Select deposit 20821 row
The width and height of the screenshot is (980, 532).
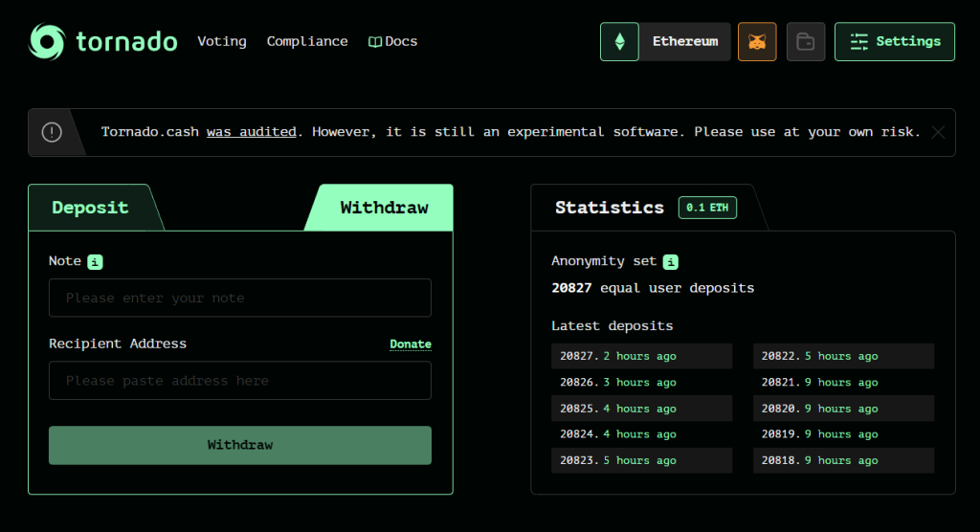click(843, 382)
